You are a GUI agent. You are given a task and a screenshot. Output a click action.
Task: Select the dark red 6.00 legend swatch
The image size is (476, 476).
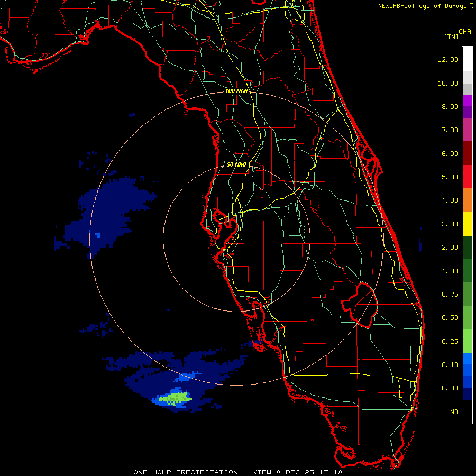tap(467, 153)
